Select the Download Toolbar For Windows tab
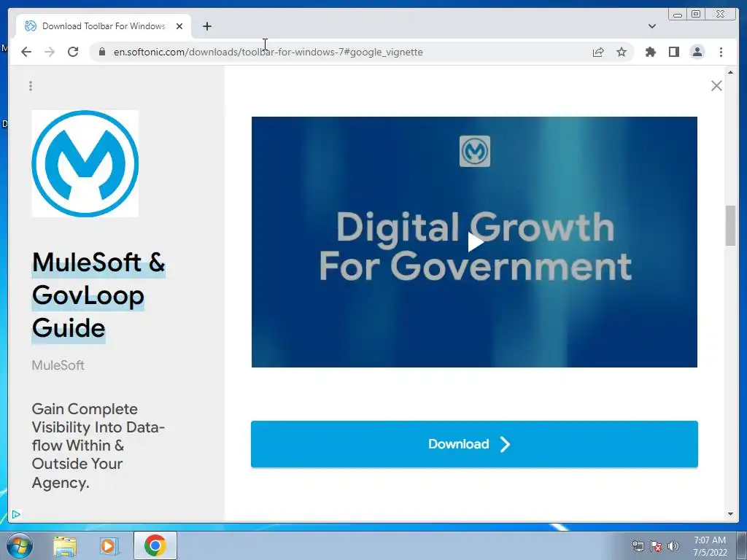The width and height of the screenshot is (747, 560). (x=104, y=26)
